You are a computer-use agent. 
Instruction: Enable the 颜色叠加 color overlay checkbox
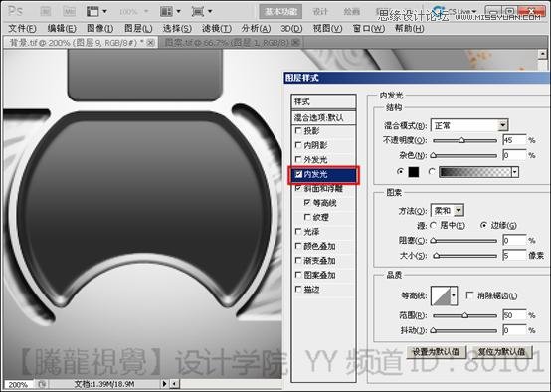pos(298,246)
